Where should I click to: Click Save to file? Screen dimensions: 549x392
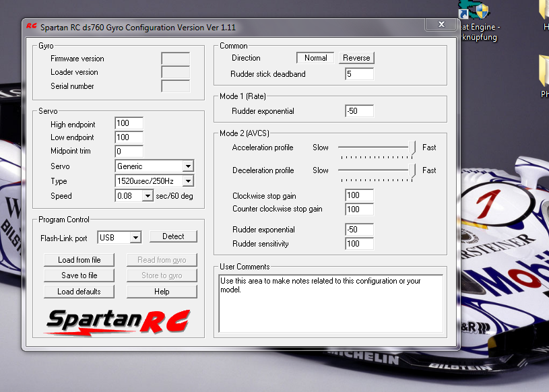(79, 275)
